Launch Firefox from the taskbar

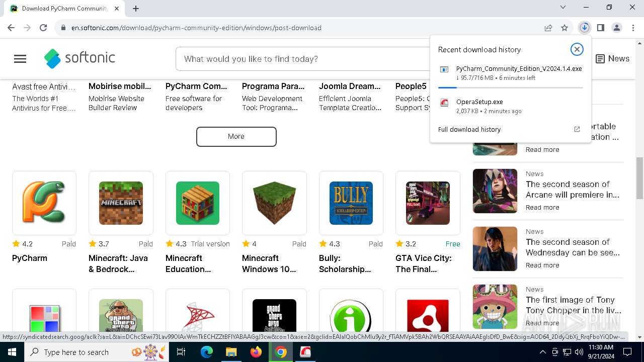(256, 352)
